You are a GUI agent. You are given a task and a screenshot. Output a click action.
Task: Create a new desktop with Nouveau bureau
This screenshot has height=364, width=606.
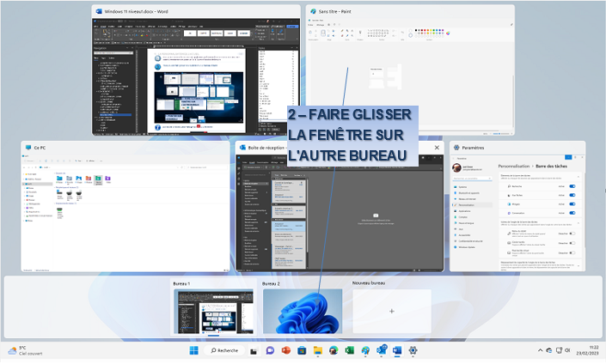[x=391, y=311]
